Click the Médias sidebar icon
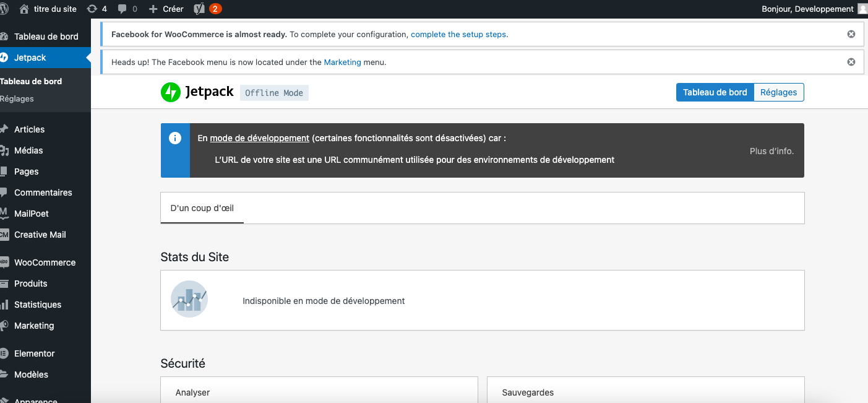The image size is (868, 403). 4,150
